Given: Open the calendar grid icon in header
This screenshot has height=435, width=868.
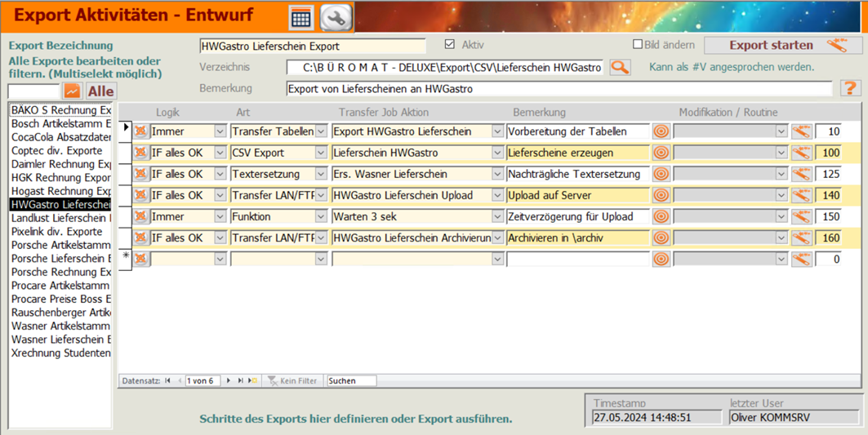Looking at the screenshot, I should 300,17.
